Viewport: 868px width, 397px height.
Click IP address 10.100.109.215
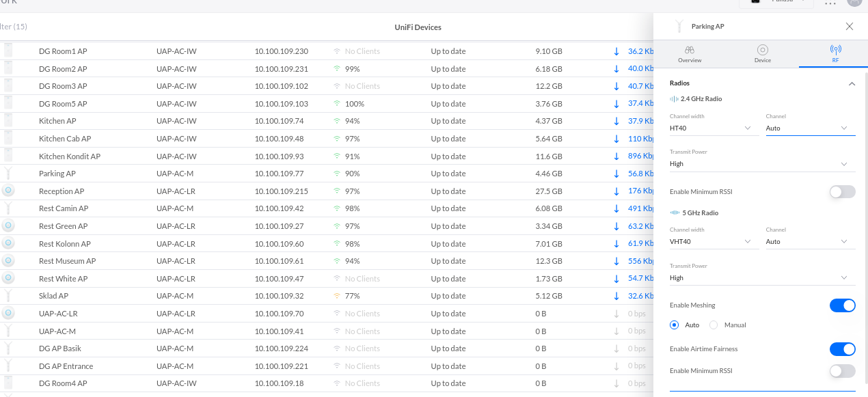tap(282, 191)
